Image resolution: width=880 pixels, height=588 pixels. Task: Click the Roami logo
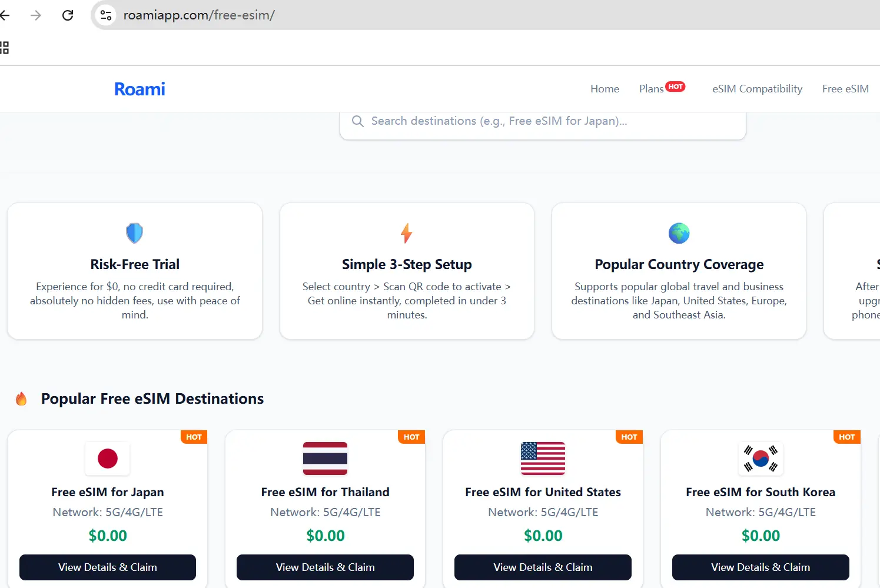(x=140, y=89)
